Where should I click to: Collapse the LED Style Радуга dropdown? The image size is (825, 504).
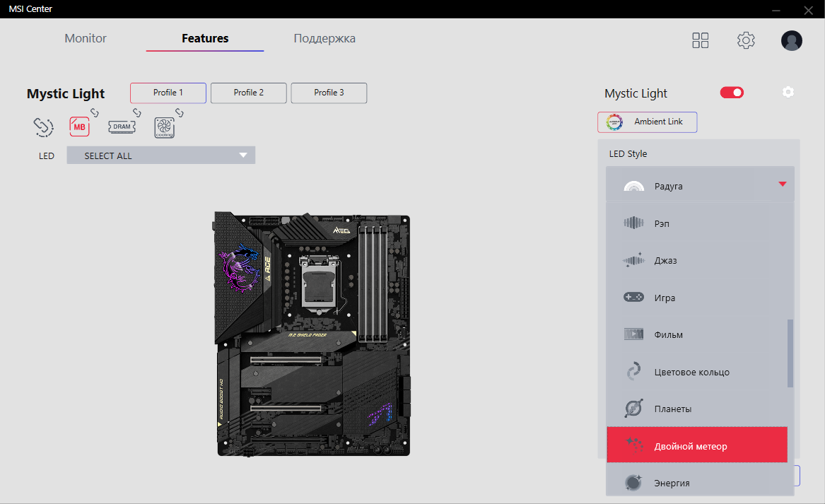700,184
